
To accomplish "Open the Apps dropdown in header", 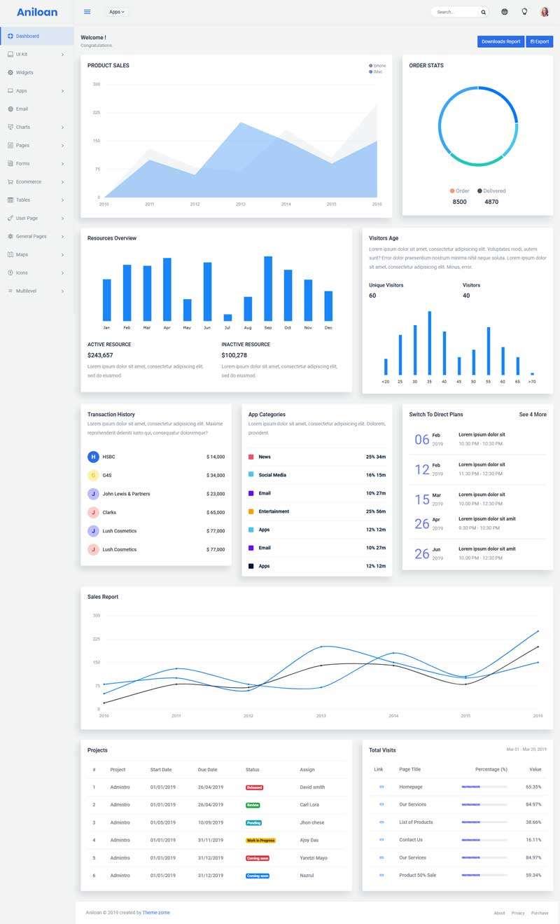I will pyautogui.click(x=117, y=12).
